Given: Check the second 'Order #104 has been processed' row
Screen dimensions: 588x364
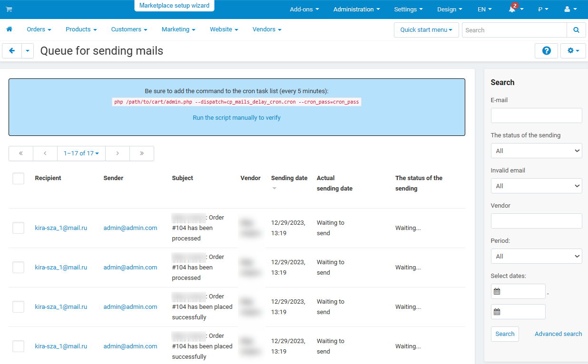Looking at the screenshot, I should pos(18,268).
